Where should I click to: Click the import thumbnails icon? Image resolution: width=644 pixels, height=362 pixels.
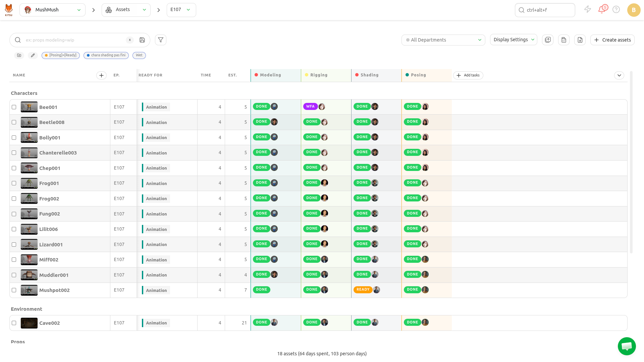point(548,40)
